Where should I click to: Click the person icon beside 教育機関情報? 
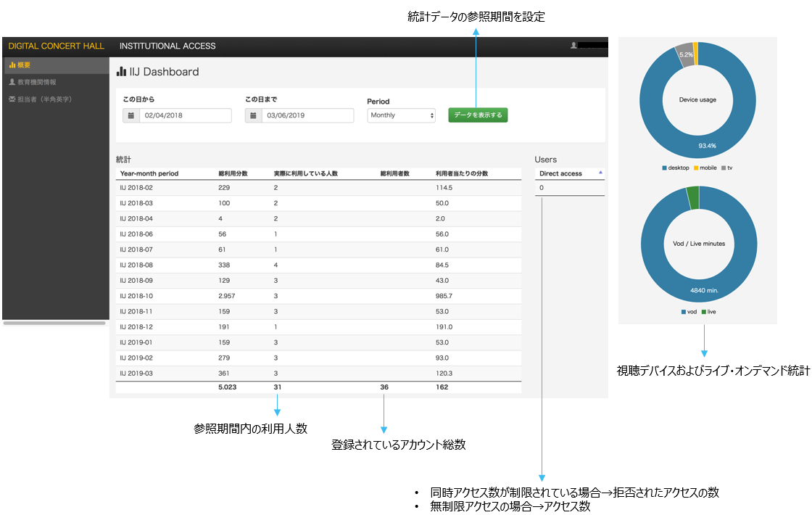pos(12,82)
